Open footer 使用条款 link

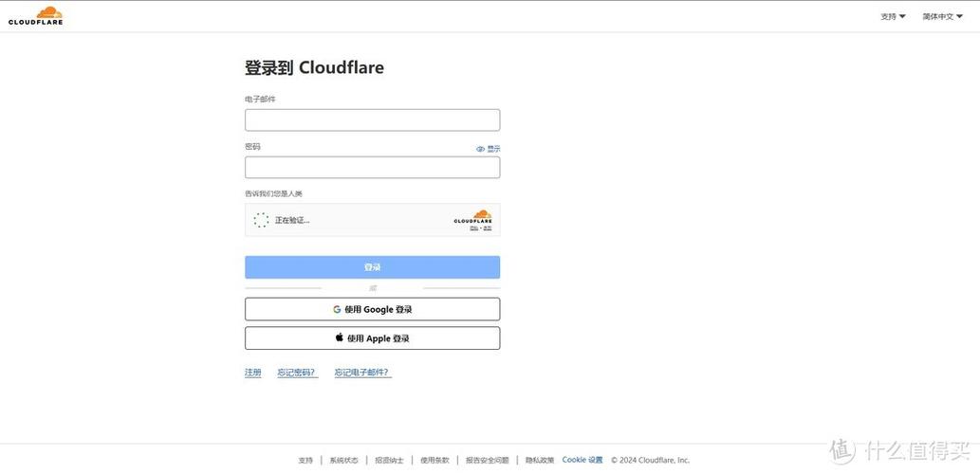coord(435,461)
